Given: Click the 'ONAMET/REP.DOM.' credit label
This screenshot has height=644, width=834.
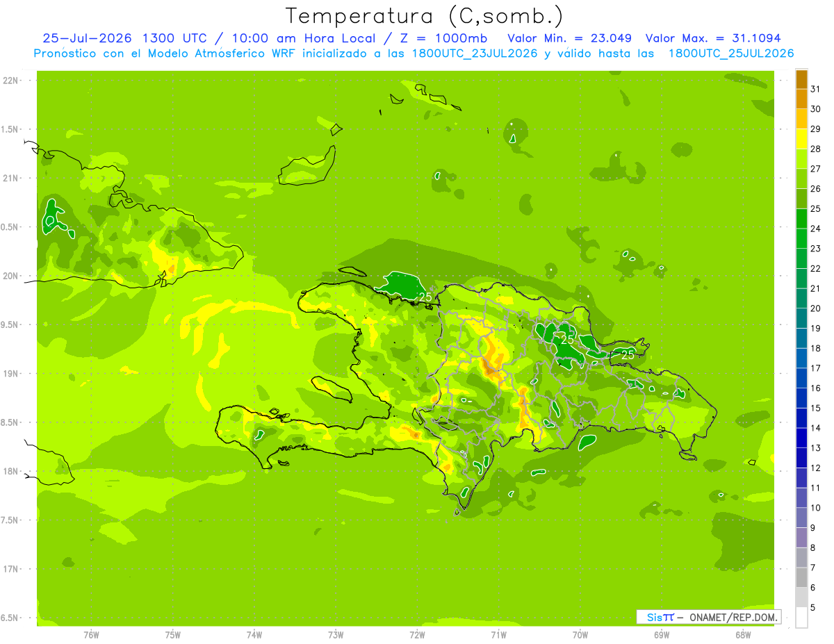Looking at the screenshot, I should pyautogui.click(x=733, y=617).
